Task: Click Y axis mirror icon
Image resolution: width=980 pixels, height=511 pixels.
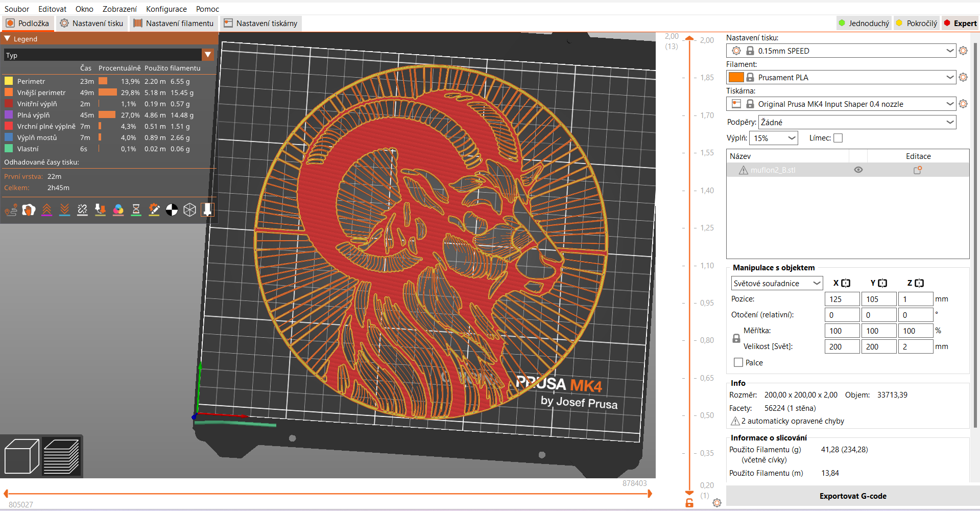Action: click(882, 283)
